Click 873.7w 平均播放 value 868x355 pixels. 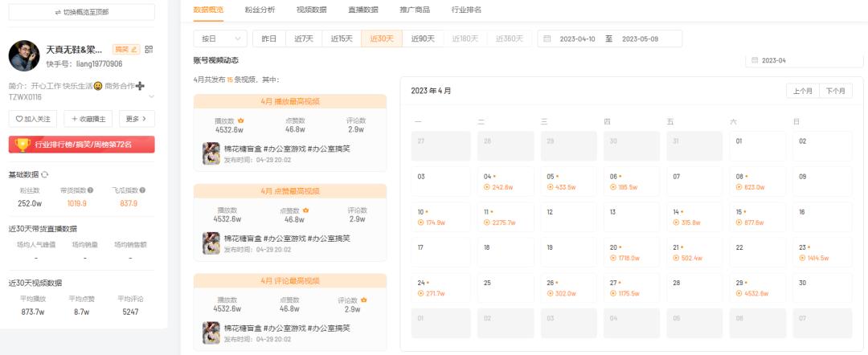tap(33, 312)
